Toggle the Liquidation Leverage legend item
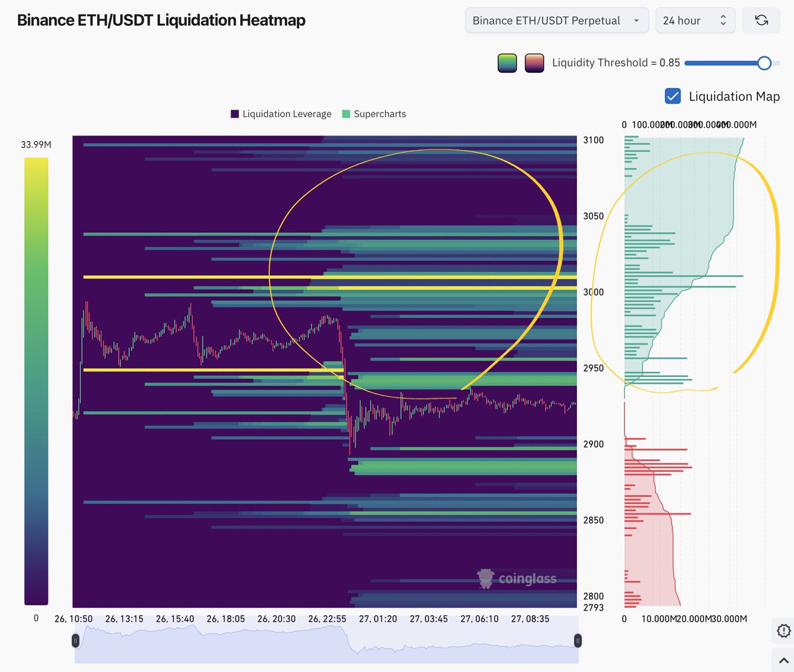The image size is (794, 672). coord(281,114)
